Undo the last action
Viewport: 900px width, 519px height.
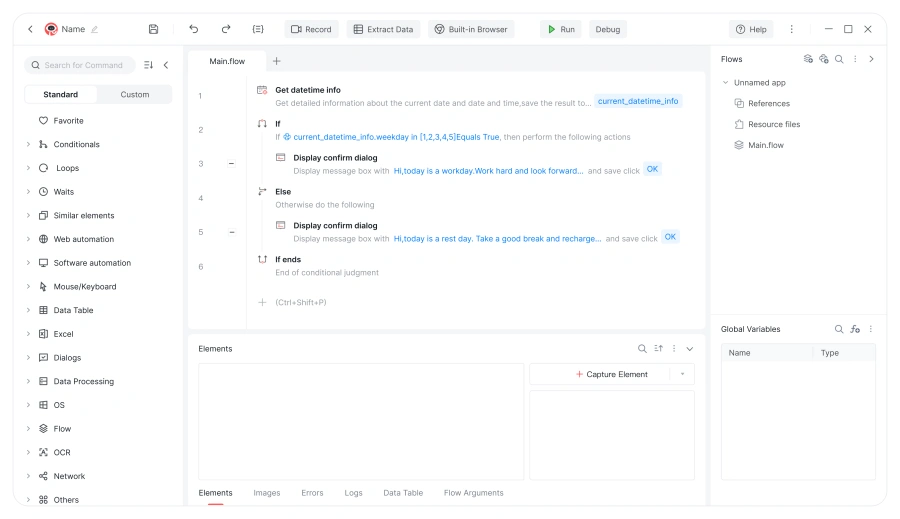[194, 29]
